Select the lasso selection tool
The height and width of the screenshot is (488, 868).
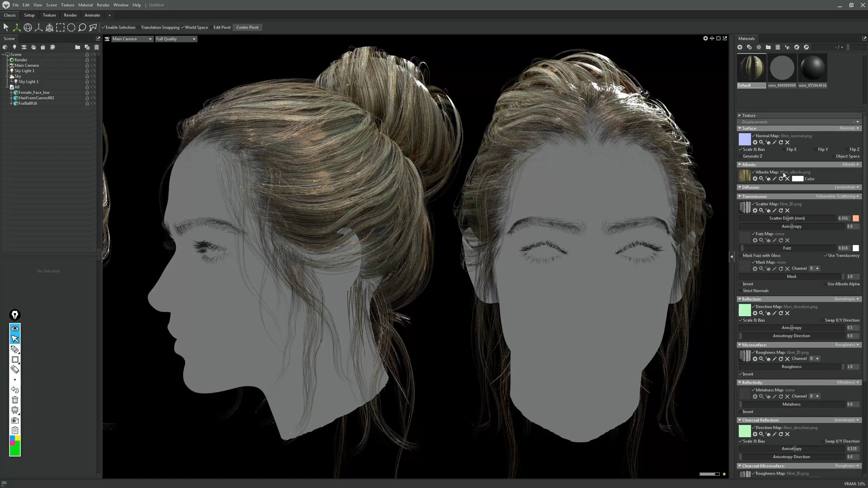point(82,27)
